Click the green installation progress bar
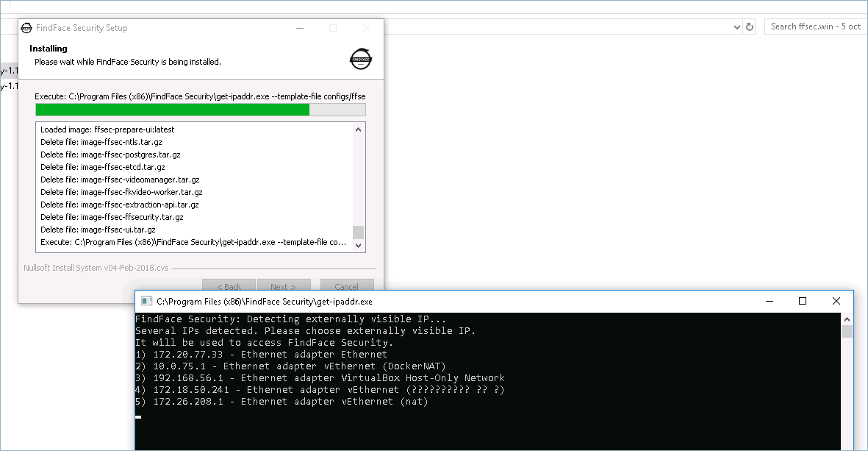Viewport: 868px width, 451px height. (x=201, y=110)
